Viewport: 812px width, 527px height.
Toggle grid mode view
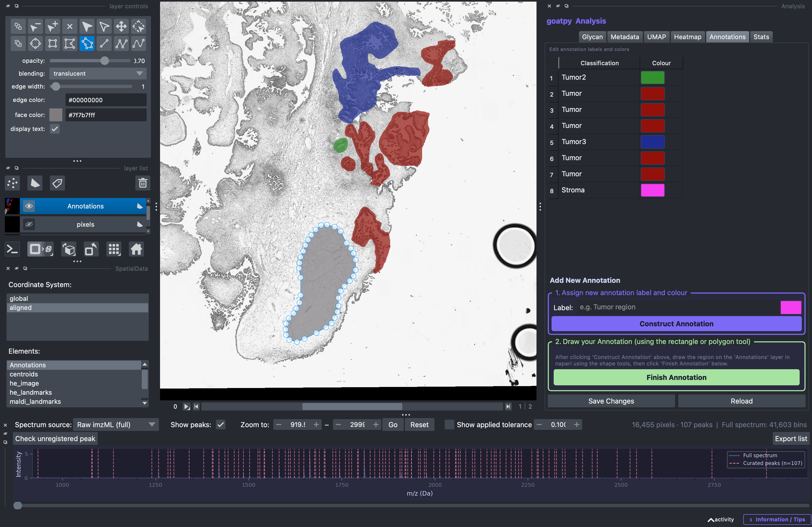point(114,249)
